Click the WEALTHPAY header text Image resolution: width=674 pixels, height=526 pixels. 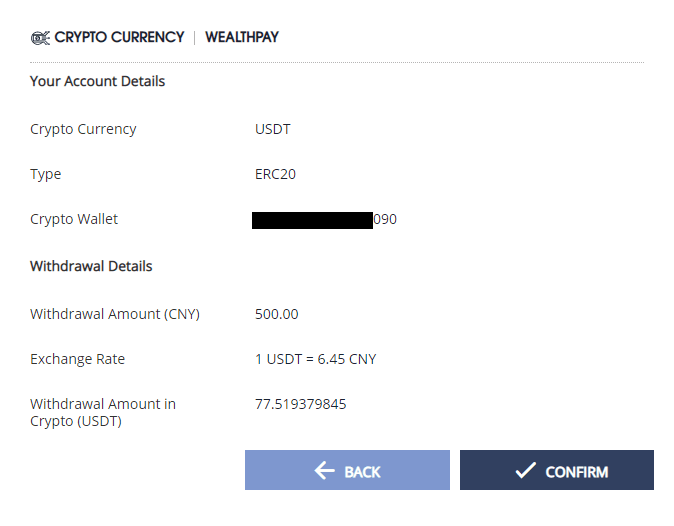coord(242,38)
